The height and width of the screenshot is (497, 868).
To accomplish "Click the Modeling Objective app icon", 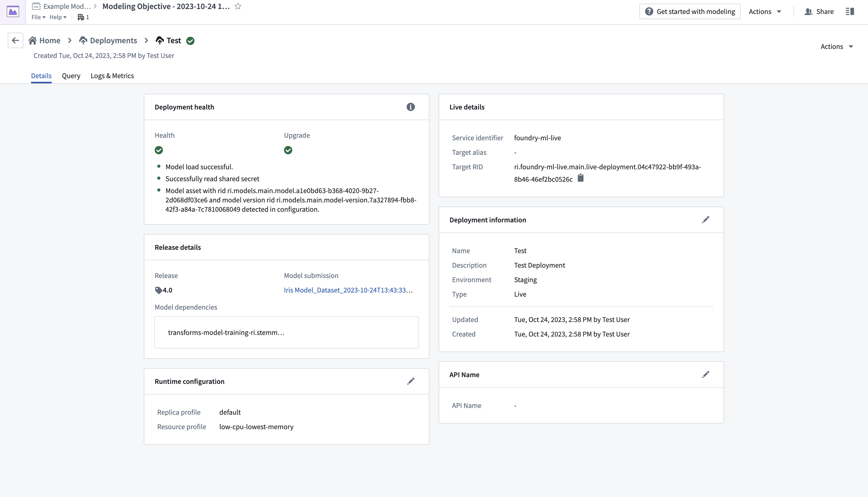I will (x=13, y=12).
